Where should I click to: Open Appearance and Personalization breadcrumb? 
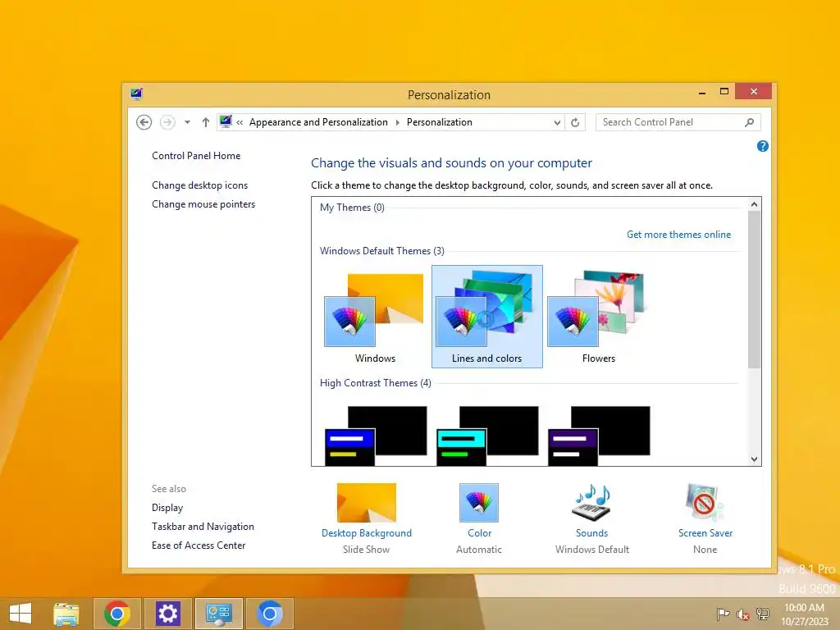318,122
